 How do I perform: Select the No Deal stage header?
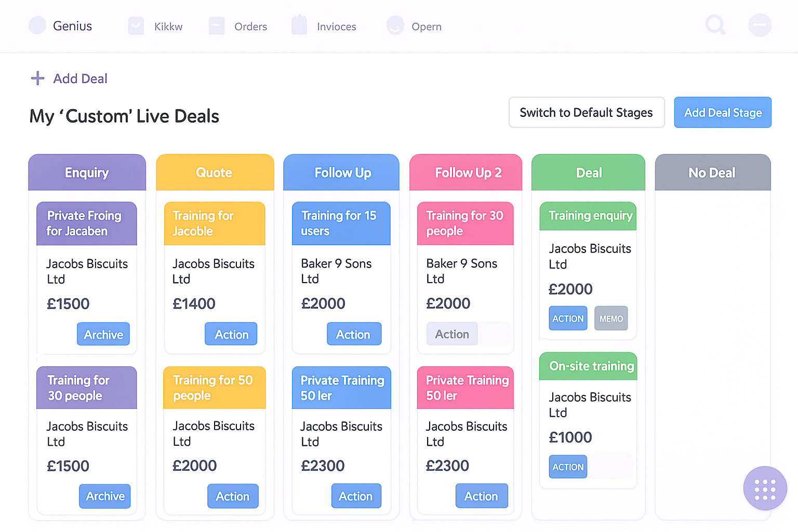pyautogui.click(x=712, y=172)
